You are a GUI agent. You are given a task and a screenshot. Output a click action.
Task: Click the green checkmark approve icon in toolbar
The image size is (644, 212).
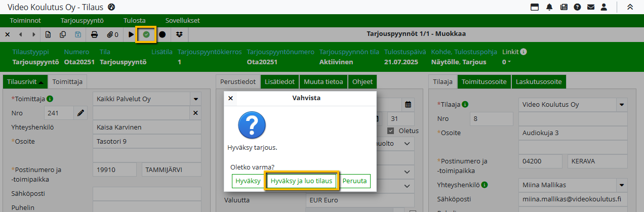(146, 34)
